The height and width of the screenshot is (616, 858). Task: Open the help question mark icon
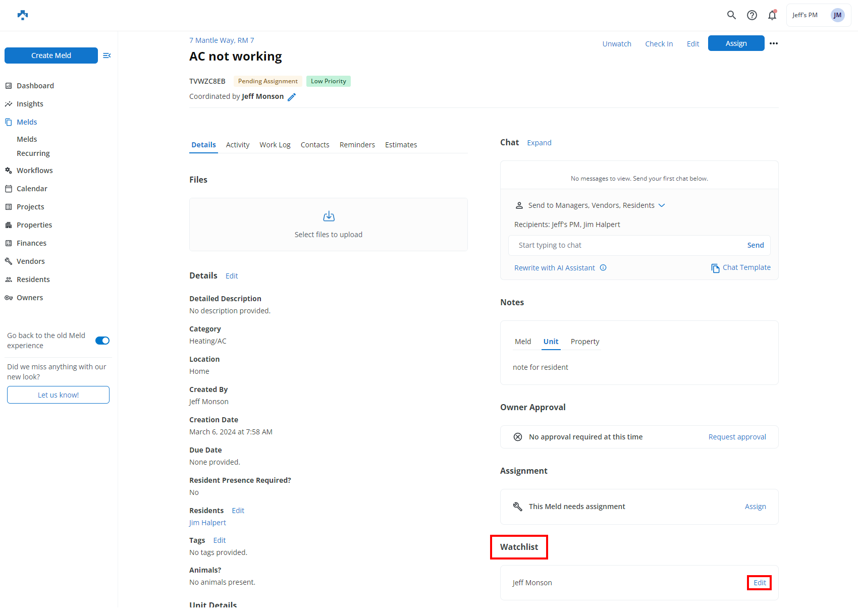[752, 15]
